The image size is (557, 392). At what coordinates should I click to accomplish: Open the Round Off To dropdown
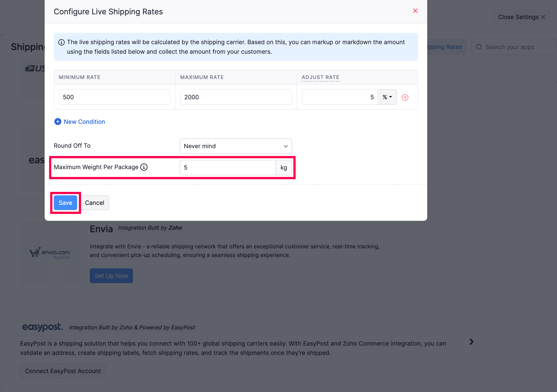[x=235, y=146]
